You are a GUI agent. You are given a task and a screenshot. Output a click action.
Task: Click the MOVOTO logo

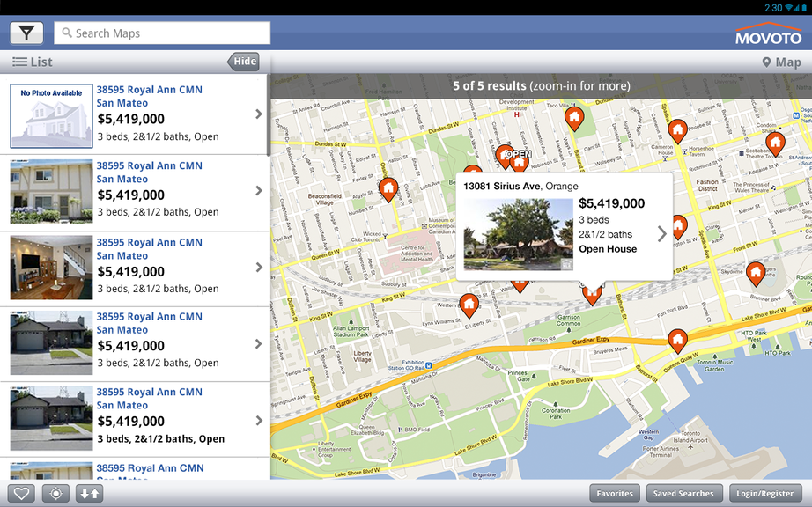tap(767, 33)
